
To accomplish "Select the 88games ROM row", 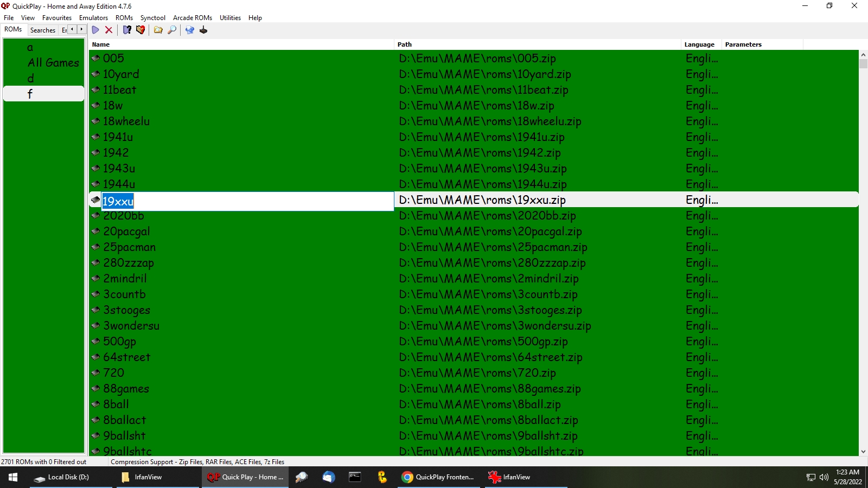I will tap(474, 388).
